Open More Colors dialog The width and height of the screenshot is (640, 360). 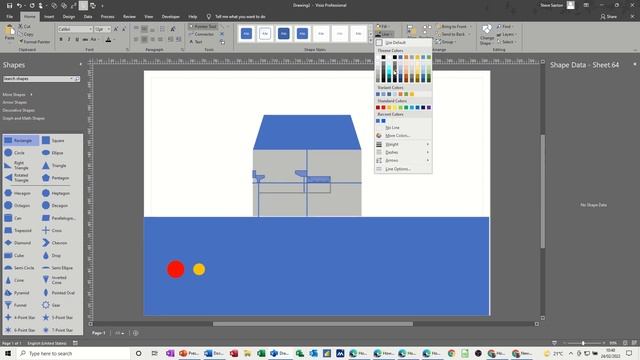pos(403,136)
